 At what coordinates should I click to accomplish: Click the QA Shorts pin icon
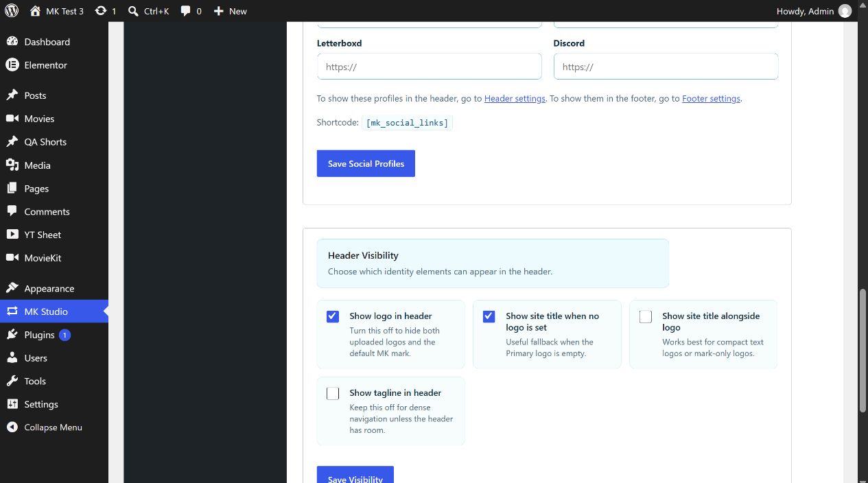pyautogui.click(x=12, y=142)
